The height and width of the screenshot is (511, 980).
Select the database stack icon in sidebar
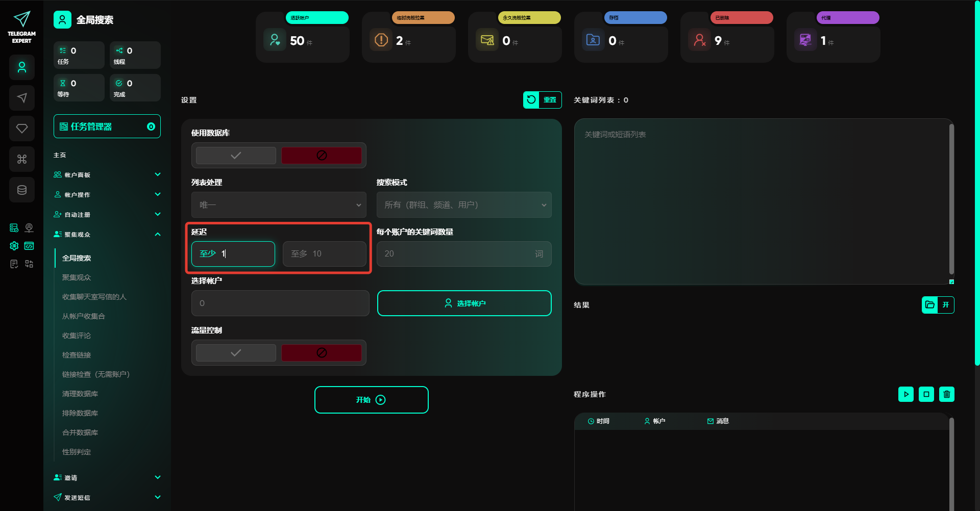pos(22,190)
